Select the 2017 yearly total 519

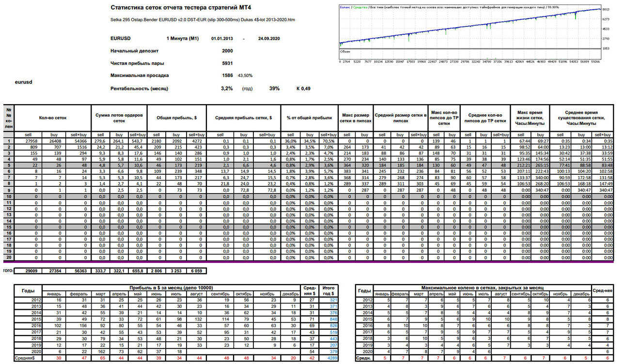coord(328,332)
